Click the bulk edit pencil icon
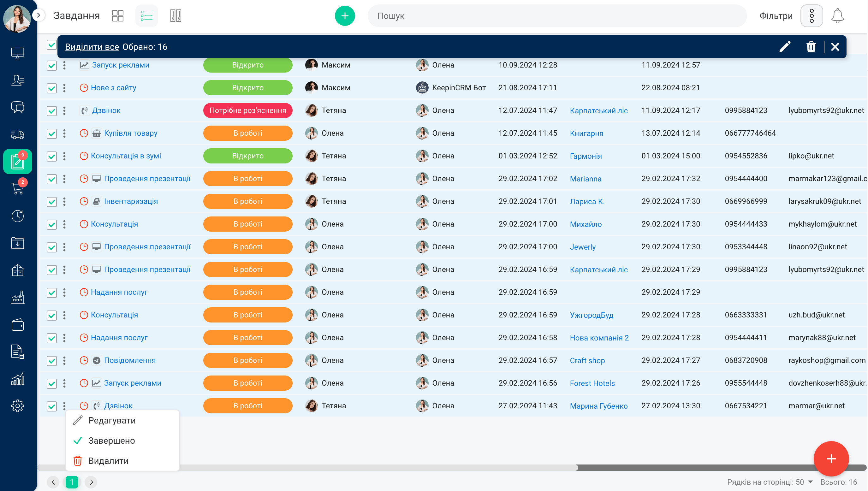Viewport: 868px width, 491px height. pos(785,46)
